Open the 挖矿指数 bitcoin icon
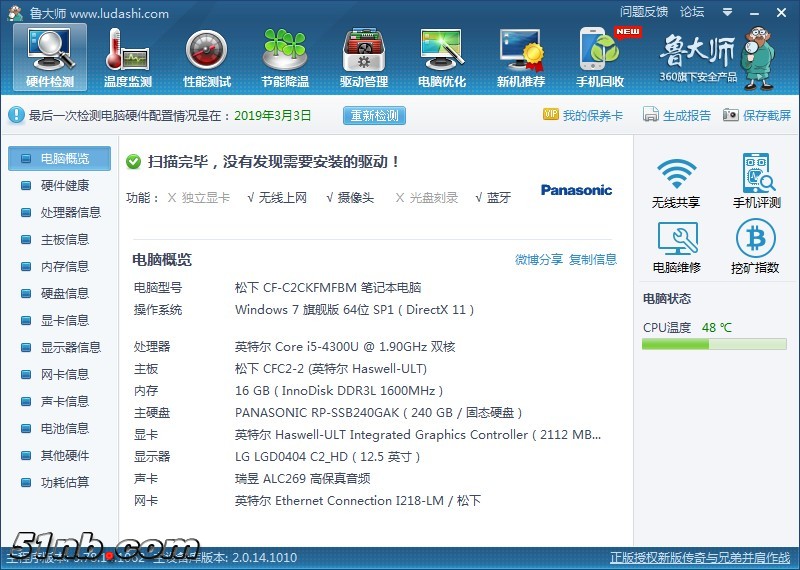This screenshot has width=800, height=570. 755,246
